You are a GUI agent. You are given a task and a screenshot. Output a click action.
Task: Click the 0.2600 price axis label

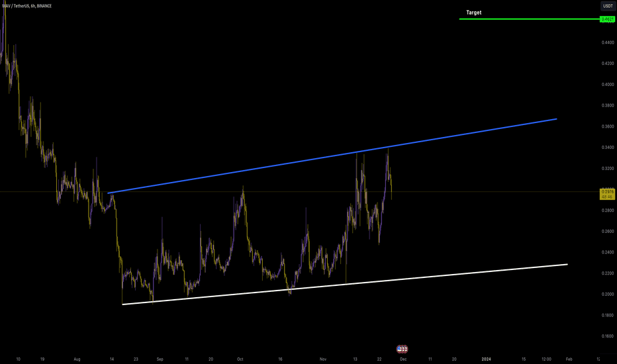[x=608, y=232]
